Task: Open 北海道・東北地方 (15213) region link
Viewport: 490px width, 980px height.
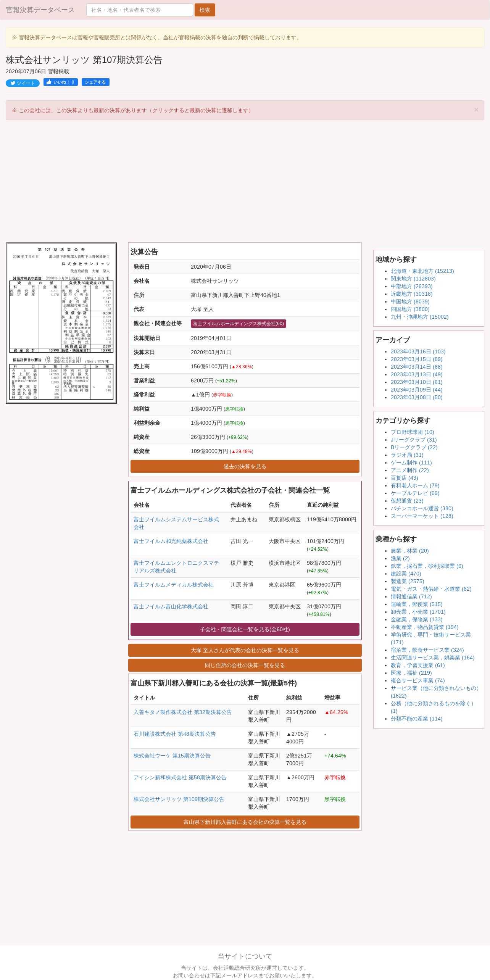Action: pos(422,271)
